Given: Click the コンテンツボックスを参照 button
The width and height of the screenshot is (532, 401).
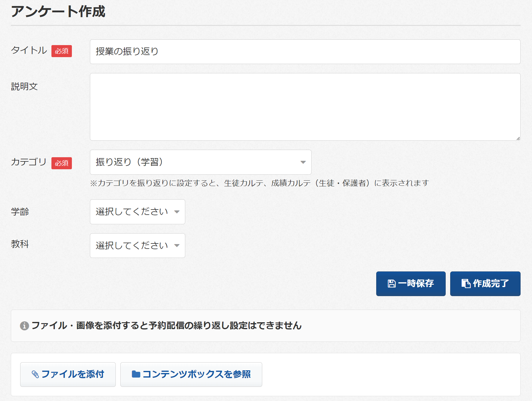Looking at the screenshot, I should [191, 375].
